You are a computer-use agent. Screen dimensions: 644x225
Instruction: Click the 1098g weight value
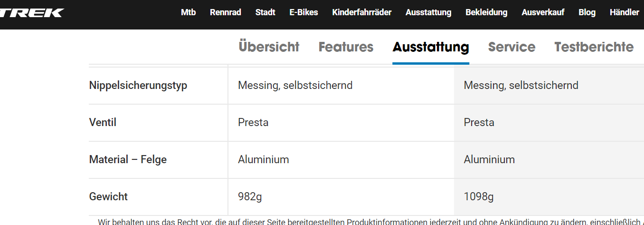click(x=478, y=196)
